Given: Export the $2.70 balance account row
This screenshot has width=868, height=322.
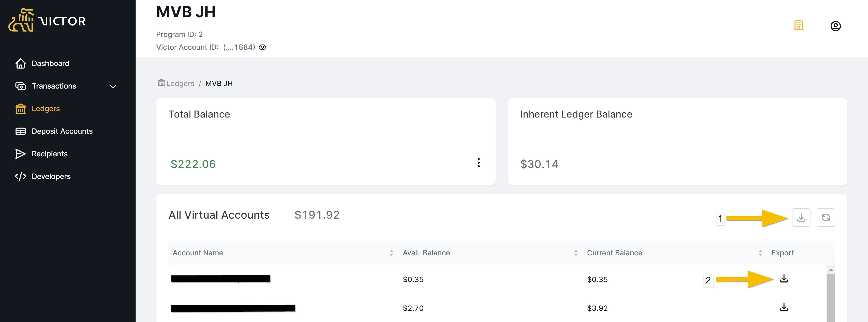Looking at the screenshot, I should [784, 307].
